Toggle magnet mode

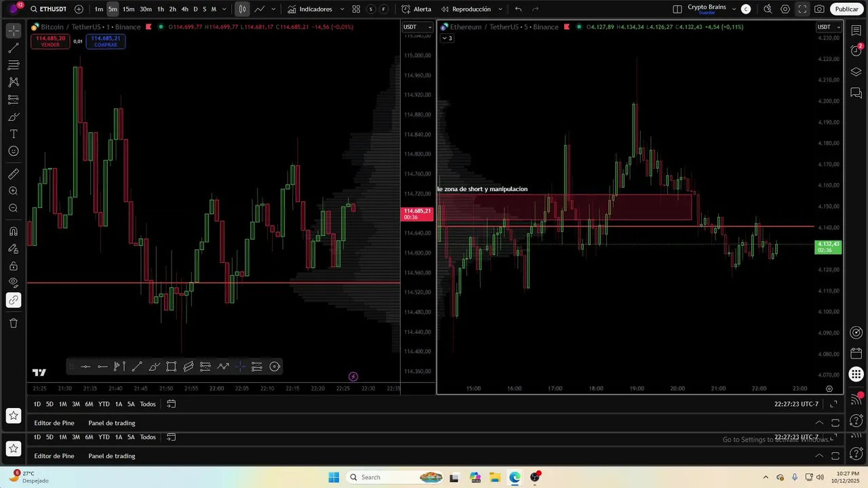[x=13, y=231]
